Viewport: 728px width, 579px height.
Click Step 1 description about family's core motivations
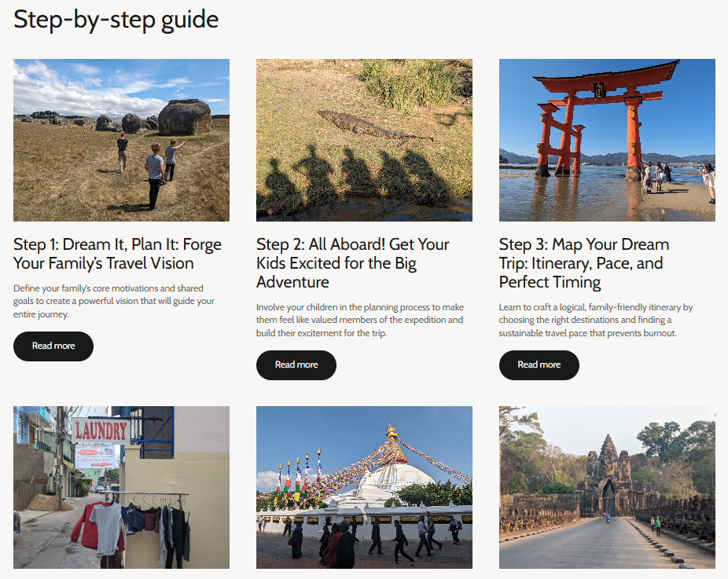tap(113, 302)
